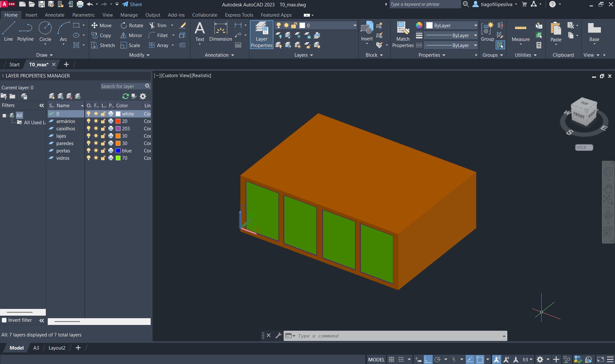Open layer settings gear icon
This screenshot has width=615, height=364.
[x=143, y=96]
